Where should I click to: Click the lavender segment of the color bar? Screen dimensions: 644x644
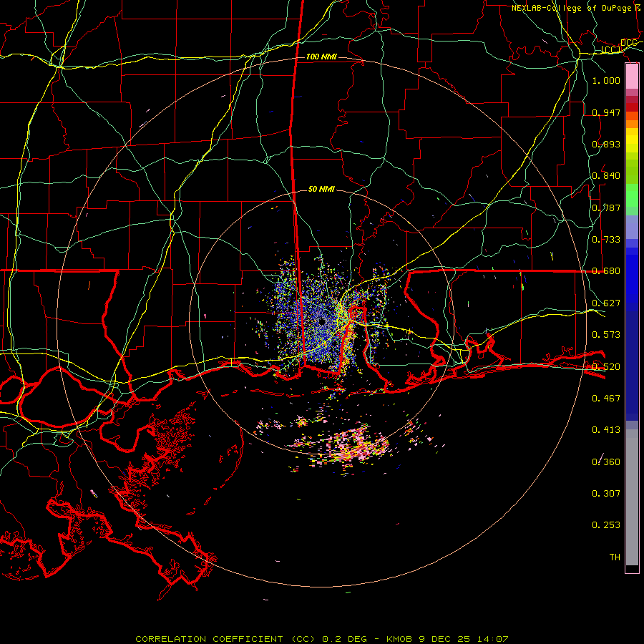click(632, 227)
